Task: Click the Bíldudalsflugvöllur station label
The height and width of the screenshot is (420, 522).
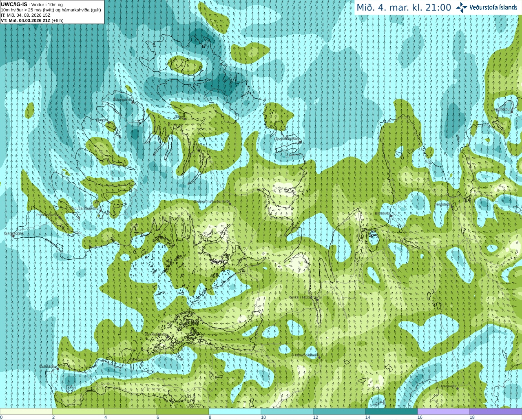Action: coord(85,208)
